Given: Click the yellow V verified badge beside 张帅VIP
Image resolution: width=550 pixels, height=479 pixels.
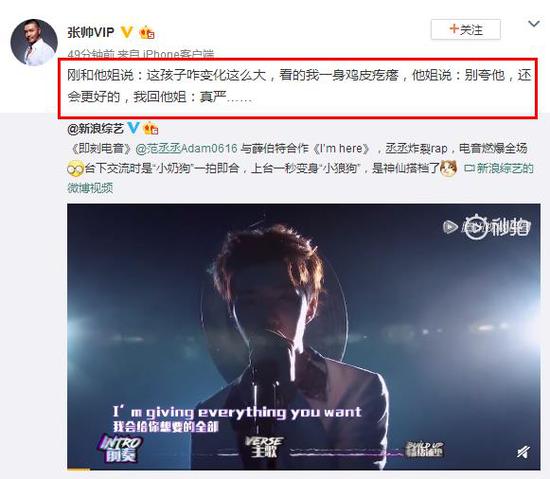Looking at the screenshot, I should tap(127, 32).
